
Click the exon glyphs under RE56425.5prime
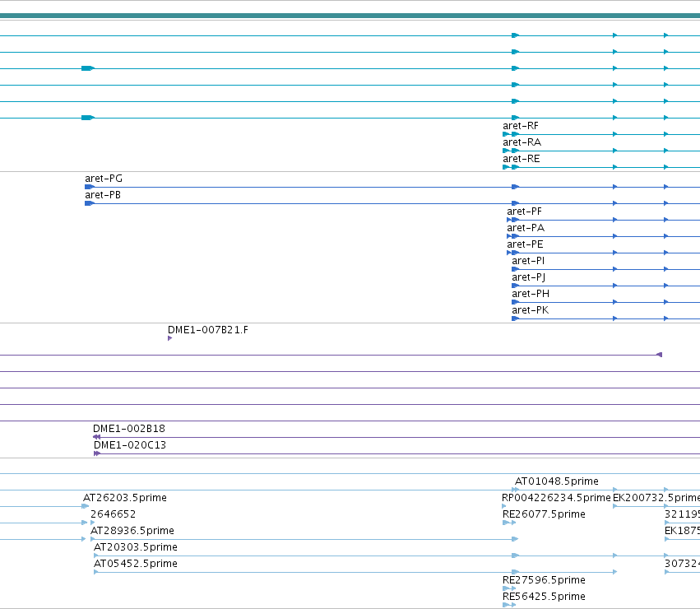509,605
